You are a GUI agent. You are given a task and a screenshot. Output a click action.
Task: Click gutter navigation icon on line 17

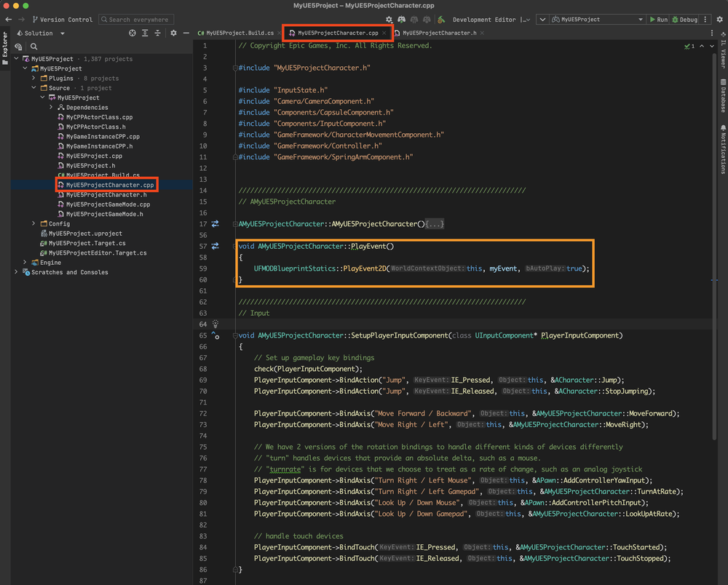(215, 224)
